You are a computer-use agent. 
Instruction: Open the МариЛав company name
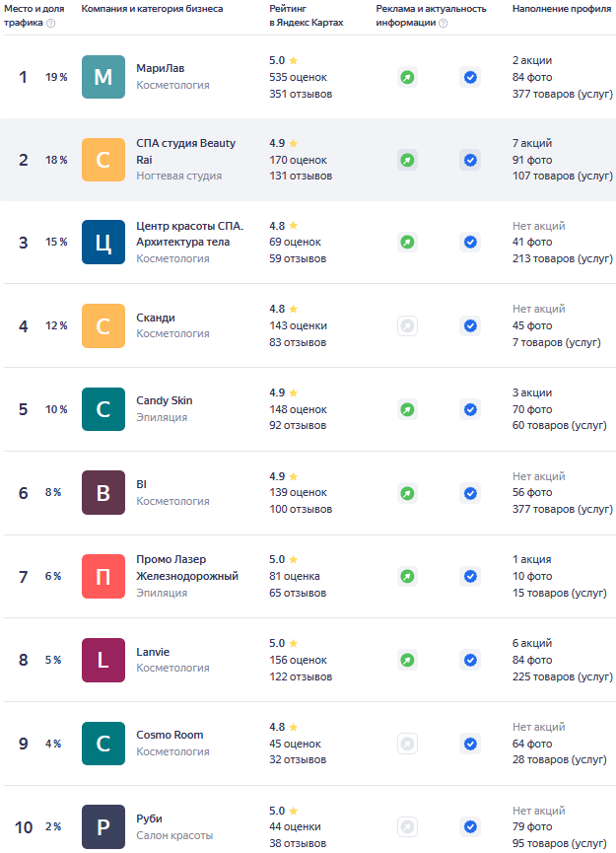coord(161,68)
